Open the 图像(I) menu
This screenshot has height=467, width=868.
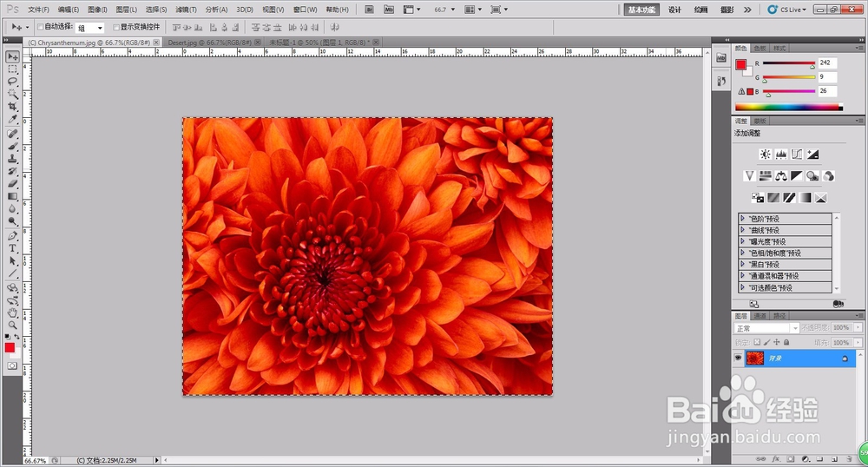coord(97,10)
